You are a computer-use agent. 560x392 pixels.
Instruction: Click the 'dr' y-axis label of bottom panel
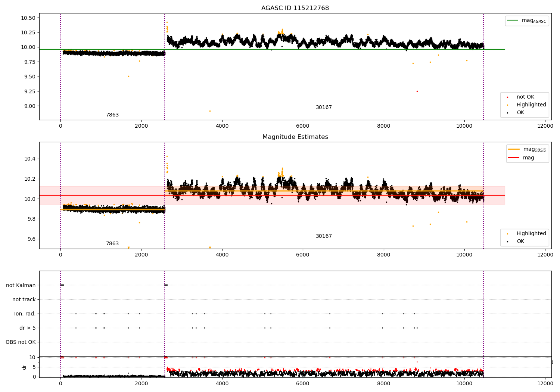(x=24, y=367)
